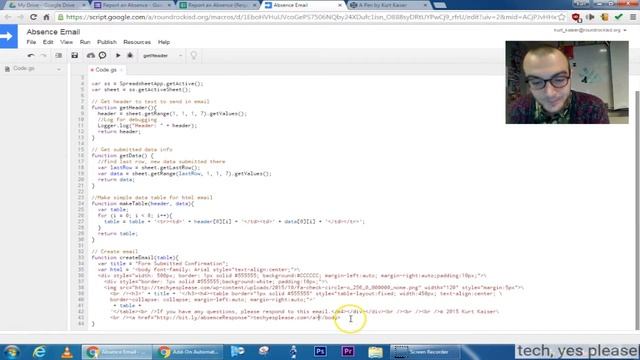Open the File Explorer folder on the taskbar
The image size is (640, 360).
coord(375,351)
